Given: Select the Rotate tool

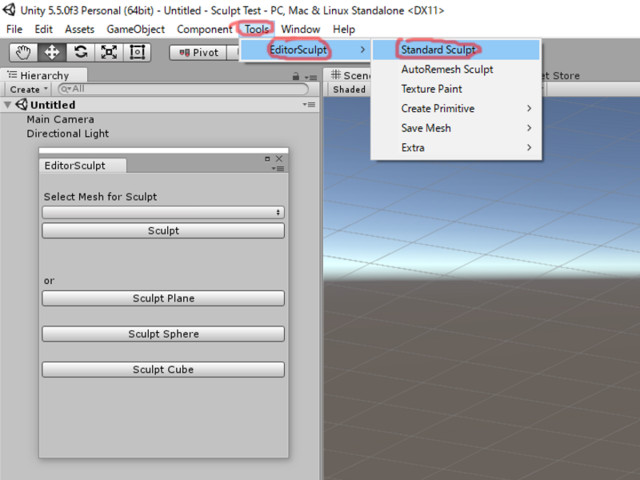Looking at the screenshot, I should pyautogui.click(x=80, y=52).
